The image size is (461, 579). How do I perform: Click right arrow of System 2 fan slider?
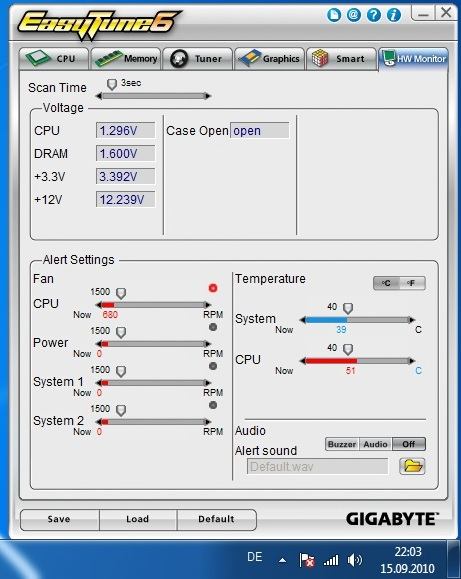(x=208, y=422)
